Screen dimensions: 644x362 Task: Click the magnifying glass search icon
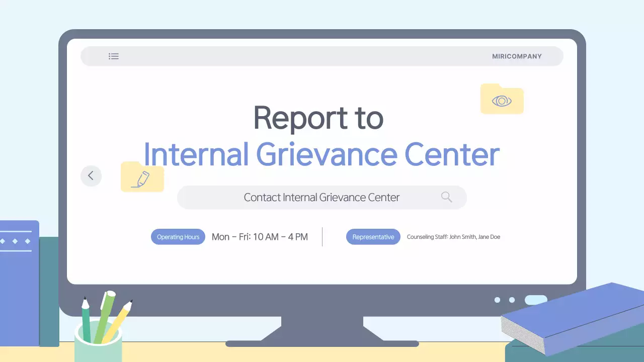446,197
